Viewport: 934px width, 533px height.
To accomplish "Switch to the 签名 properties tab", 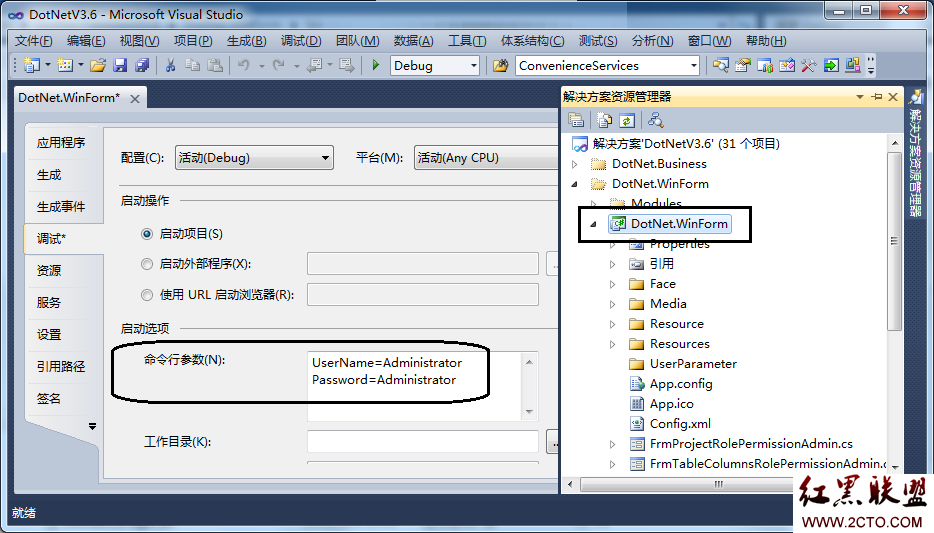I will pos(49,398).
